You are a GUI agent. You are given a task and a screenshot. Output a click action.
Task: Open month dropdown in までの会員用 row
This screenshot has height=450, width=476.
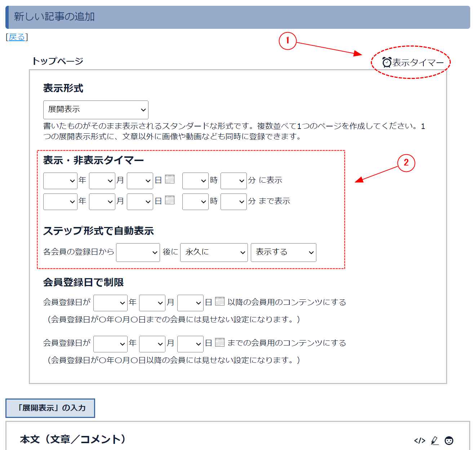pyautogui.click(x=152, y=344)
